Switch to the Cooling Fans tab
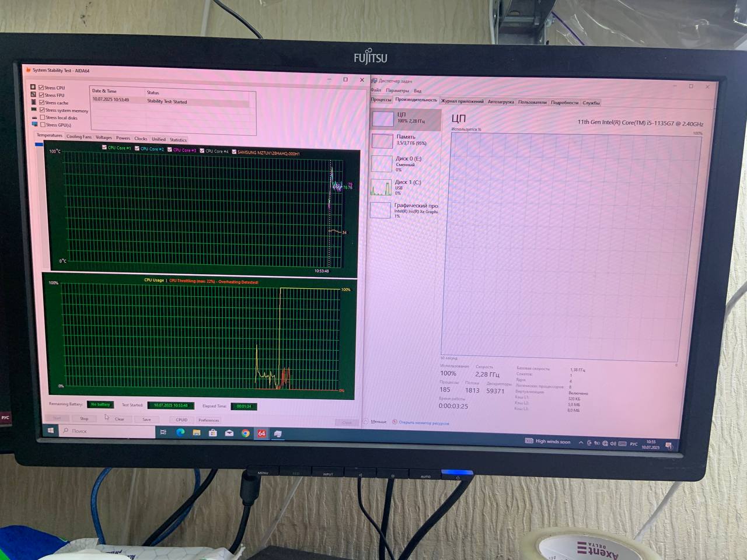The height and width of the screenshot is (560, 747). pos(79,137)
